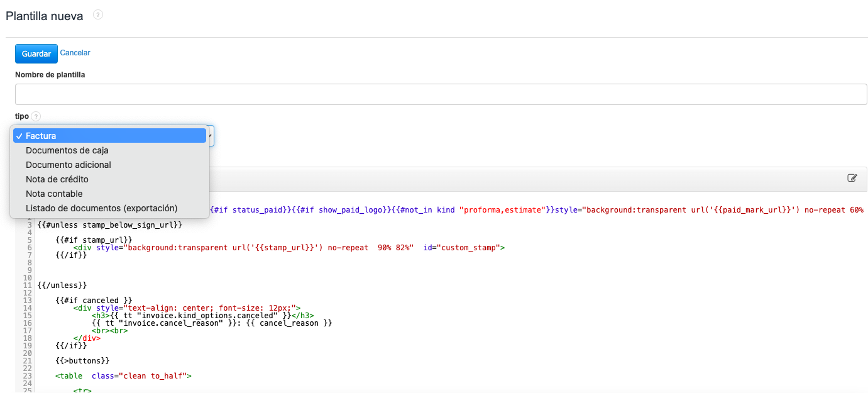Screen dimensions: 868x393
Task: Open the editor edit icon in the toolbar
Action: point(852,178)
